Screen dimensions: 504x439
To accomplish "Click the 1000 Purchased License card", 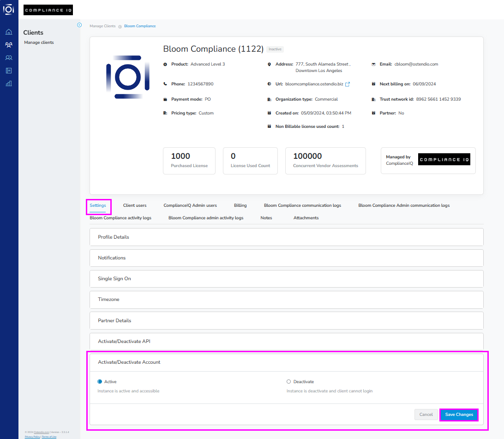I will pos(189,161).
